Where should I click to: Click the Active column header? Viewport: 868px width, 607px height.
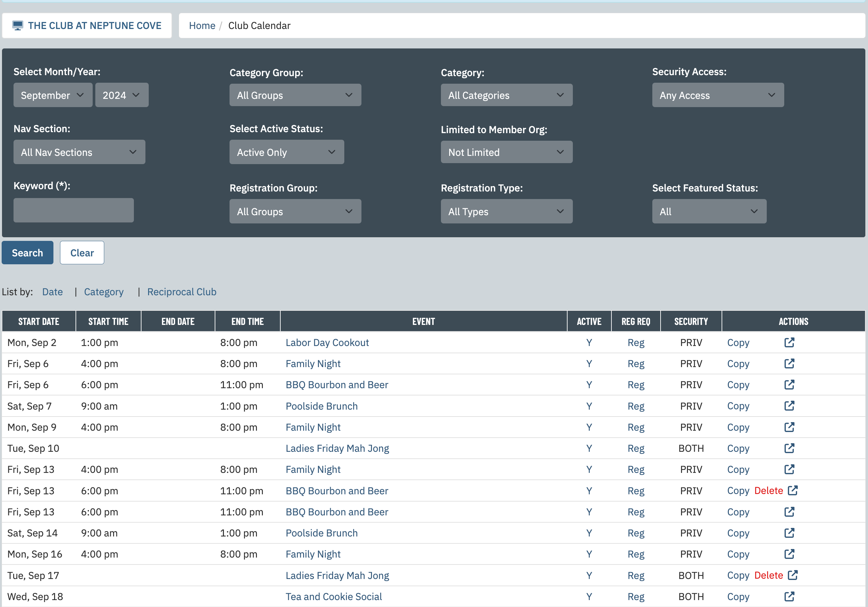pyautogui.click(x=589, y=321)
